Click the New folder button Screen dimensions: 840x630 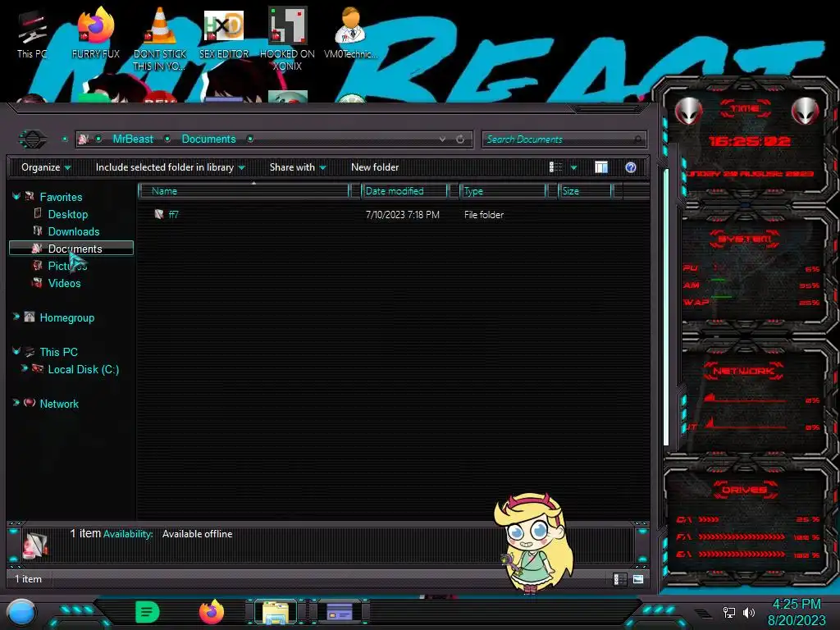coord(375,167)
